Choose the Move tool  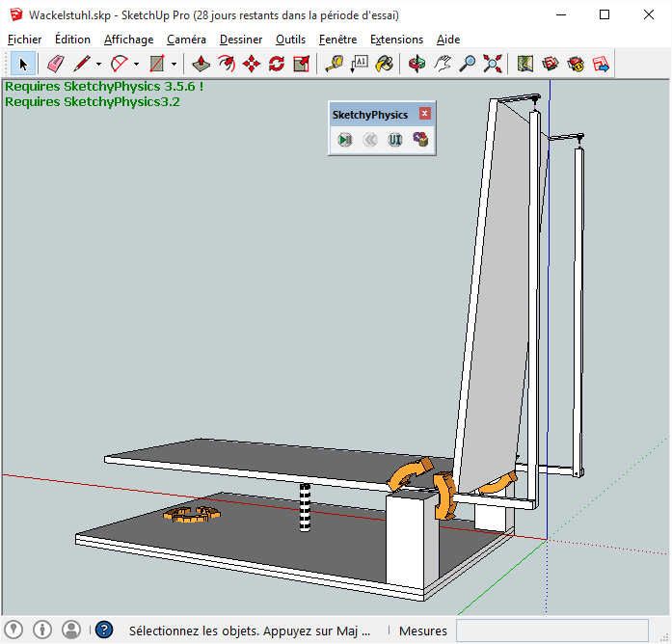[x=252, y=64]
